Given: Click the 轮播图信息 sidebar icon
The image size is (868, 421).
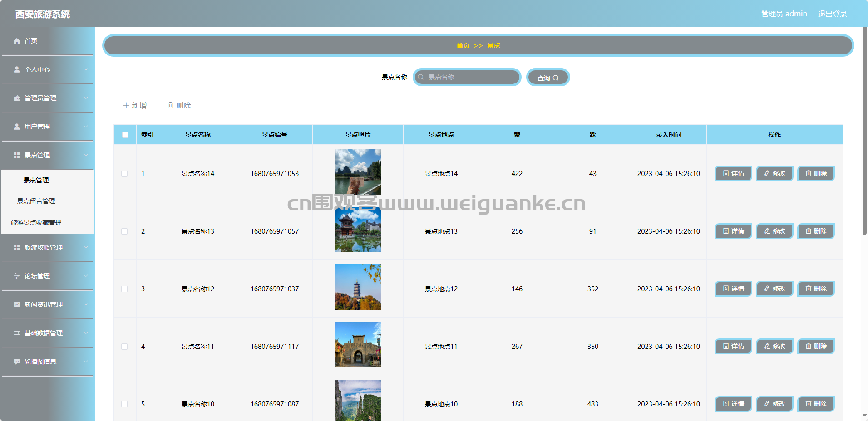Looking at the screenshot, I should coord(17,362).
